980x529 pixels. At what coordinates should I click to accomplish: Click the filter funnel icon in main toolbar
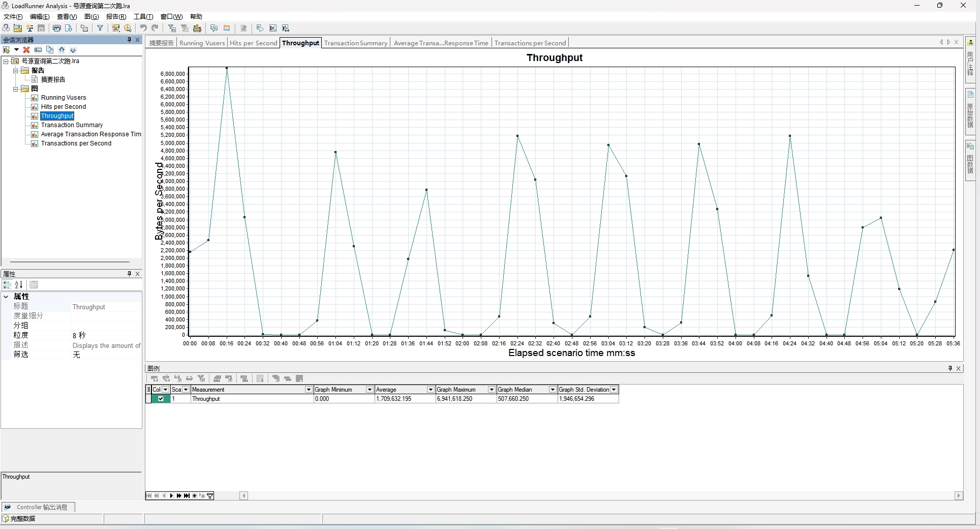(x=100, y=28)
